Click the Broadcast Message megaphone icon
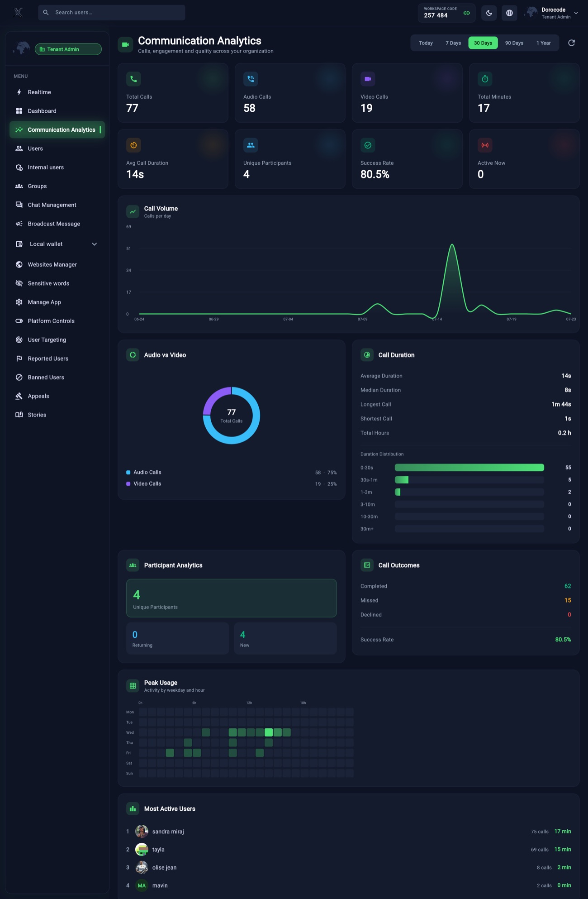 (x=19, y=224)
